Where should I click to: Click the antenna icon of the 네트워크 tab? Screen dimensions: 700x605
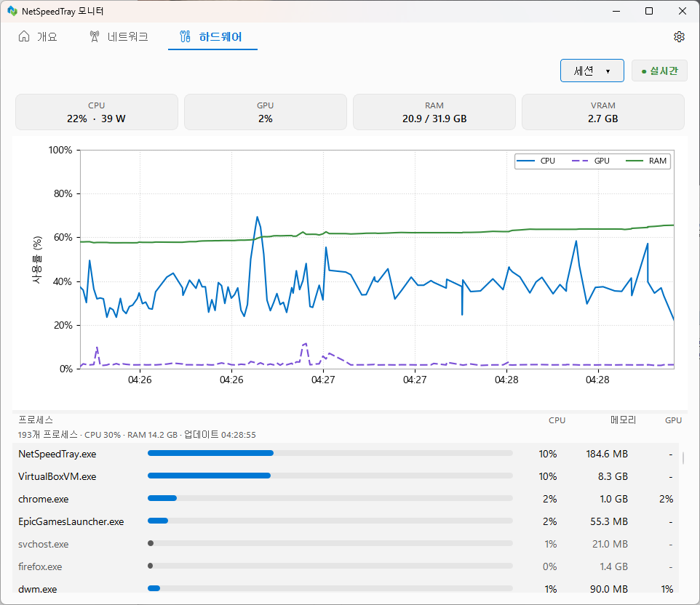[94, 36]
